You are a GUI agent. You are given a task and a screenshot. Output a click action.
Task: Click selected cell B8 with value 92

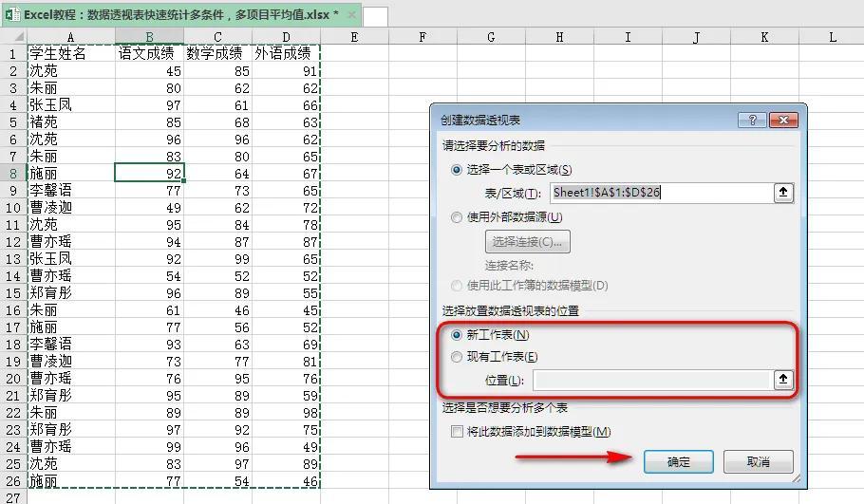149,174
